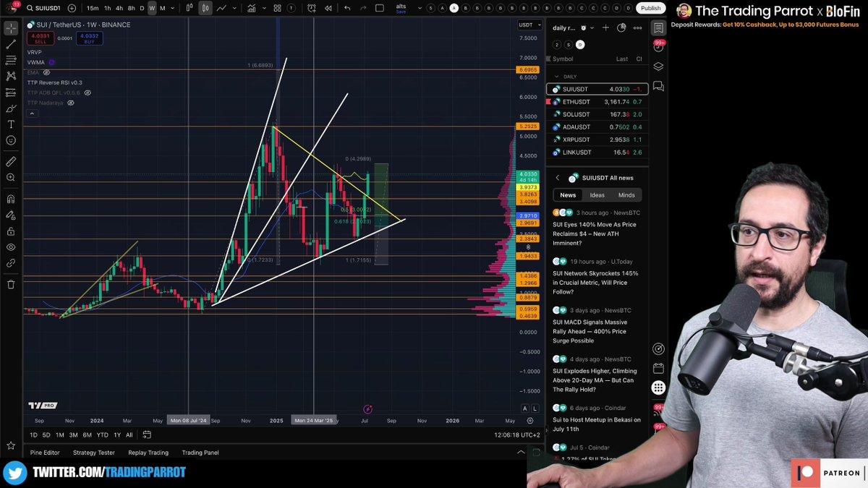Open the Alerts panel in right sidebar

[x=658, y=47]
